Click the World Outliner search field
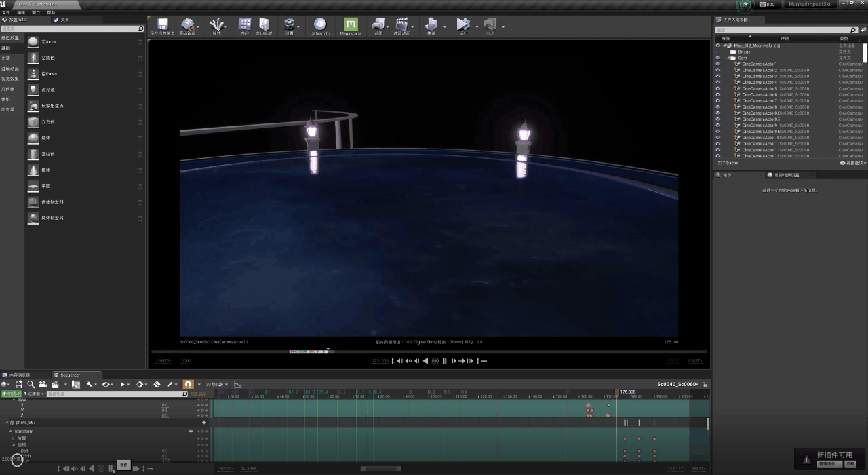Image resolution: width=868 pixels, height=475 pixels. pos(787,30)
